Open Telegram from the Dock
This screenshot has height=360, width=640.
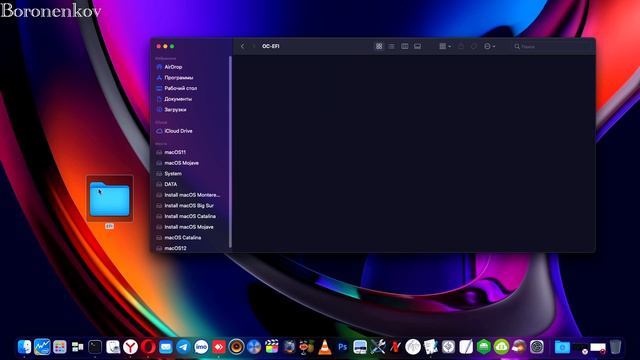[183, 347]
